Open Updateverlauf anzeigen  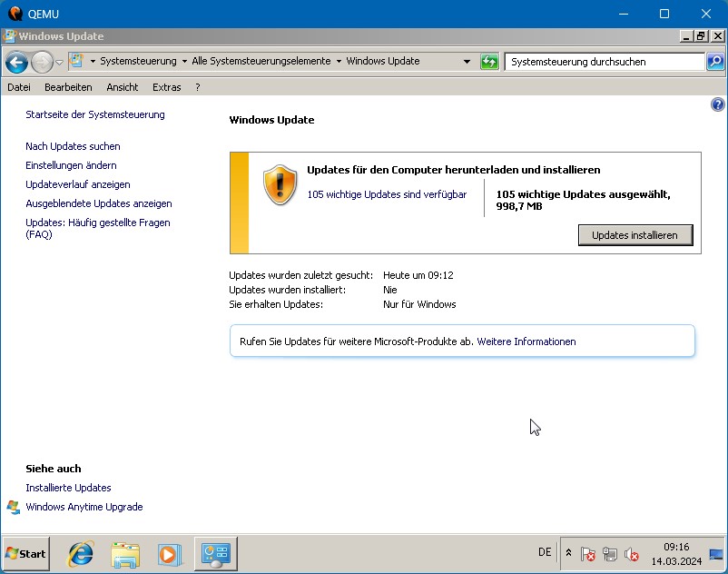coord(78,184)
